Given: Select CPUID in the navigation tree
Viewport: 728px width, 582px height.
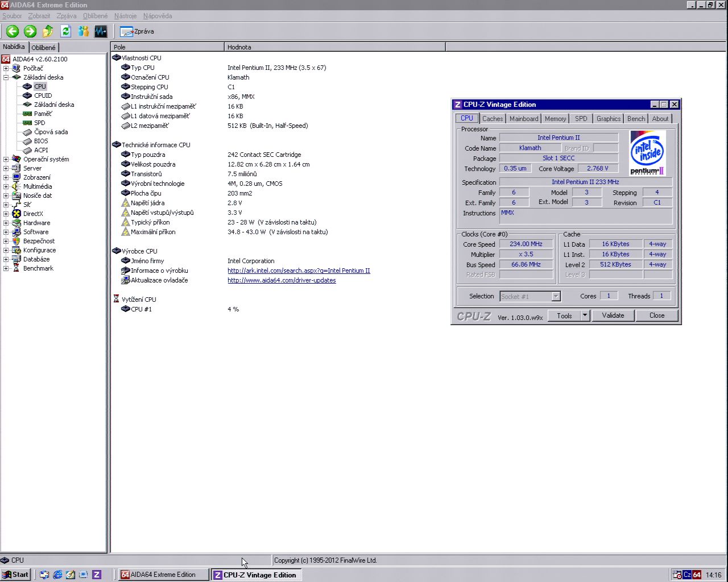Looking at the screenshot, I should coord(43,95).
